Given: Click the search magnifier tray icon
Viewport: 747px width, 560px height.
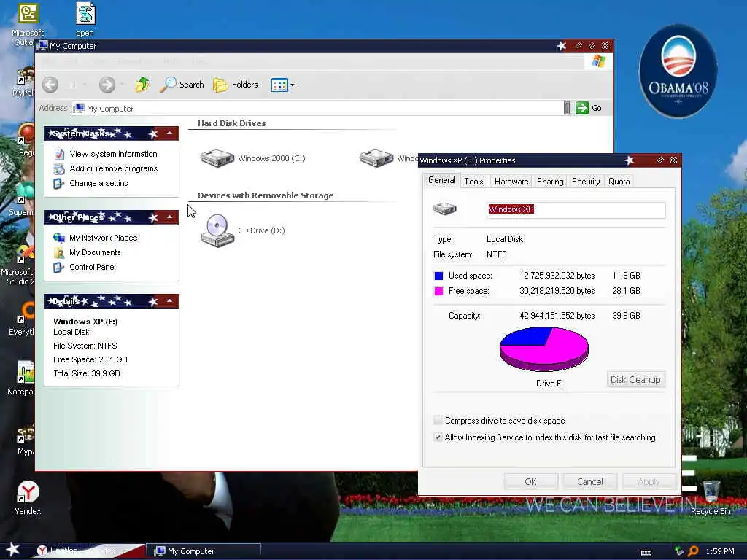Looking at the screenshot, I should click(694, 551).
